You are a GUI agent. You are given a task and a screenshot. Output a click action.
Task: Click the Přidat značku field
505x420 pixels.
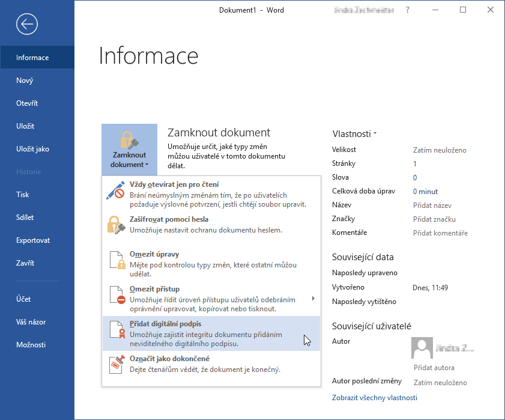[434, 219]
